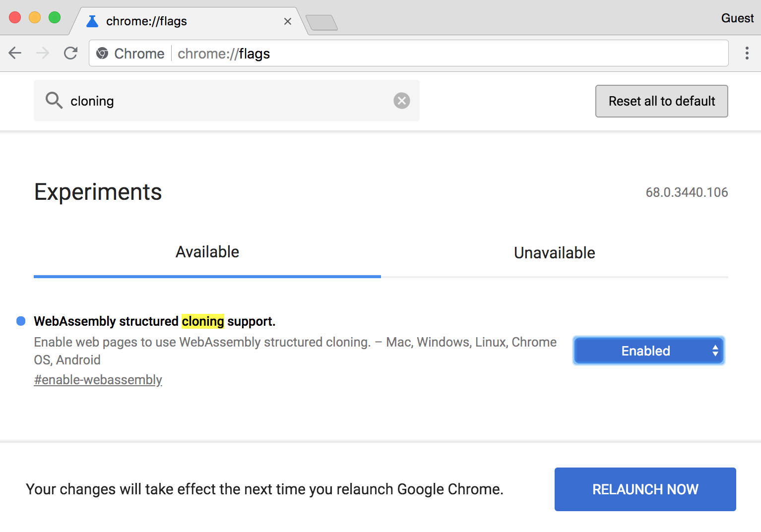Click the flag description about WebAssembly structured cloning

pyautogui.click(x=295, y=351)
